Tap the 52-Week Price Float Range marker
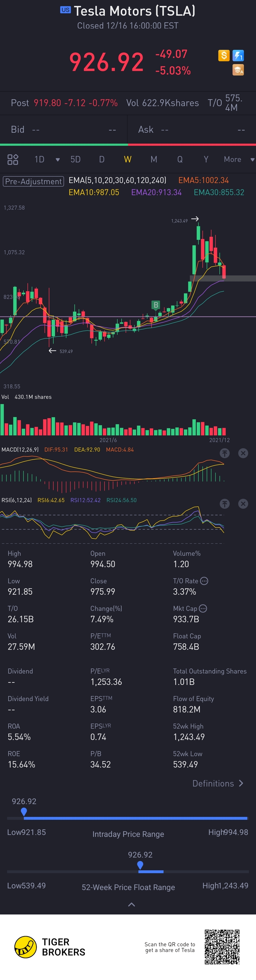This screenshot has width=256, height=980. click(140, 866)
